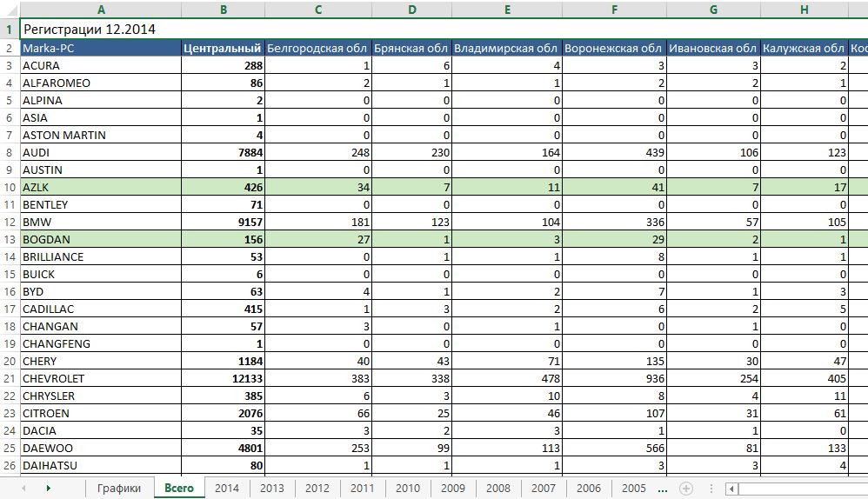Click horizontal scrollbar left arrow
Screen dimensions: 868x499
tap(731, 489)
